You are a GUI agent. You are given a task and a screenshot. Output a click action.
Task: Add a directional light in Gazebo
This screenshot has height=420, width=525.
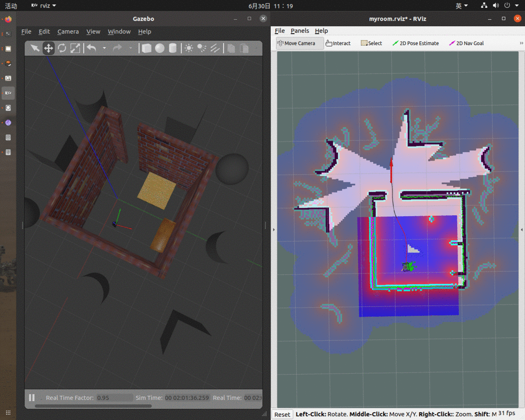click(215, 48)
